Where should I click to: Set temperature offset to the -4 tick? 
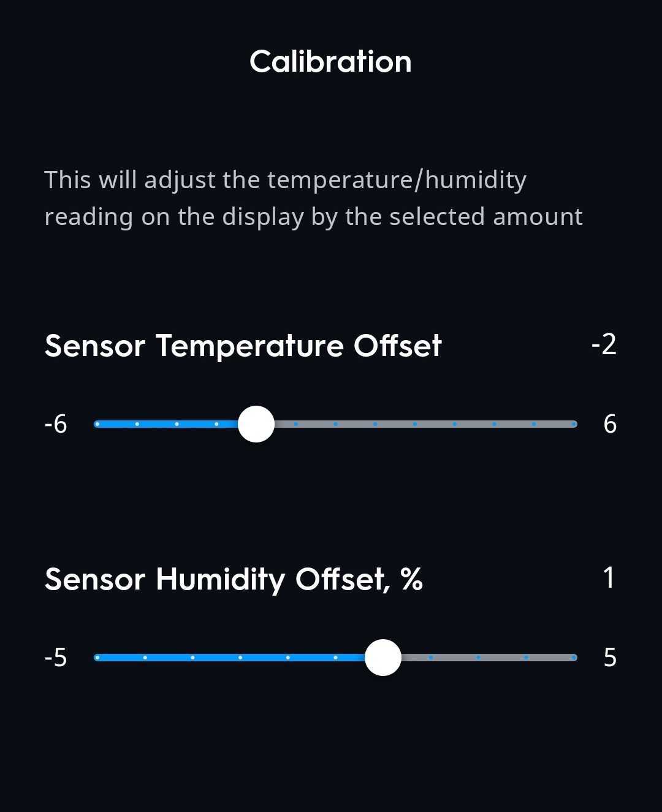pos(177,424)
